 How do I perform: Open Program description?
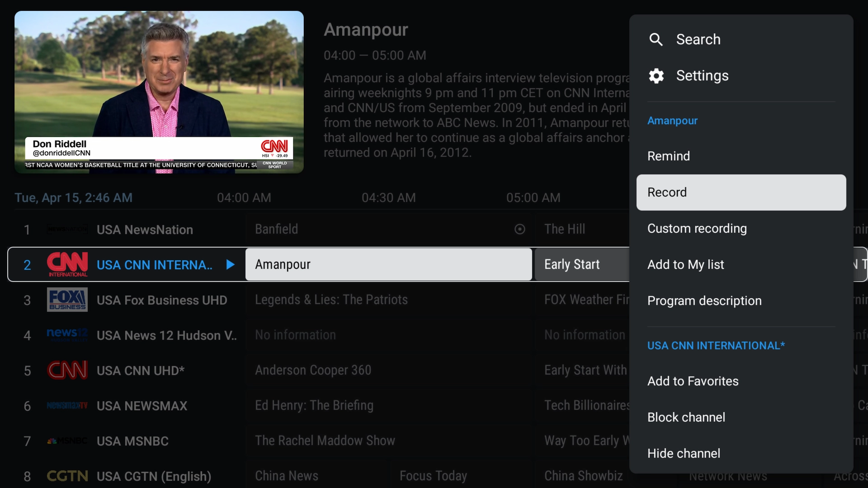(x=741, y=301)
